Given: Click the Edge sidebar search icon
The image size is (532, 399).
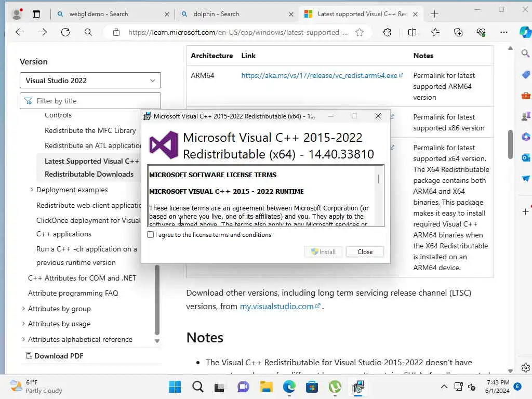Looking at the screenshot, I should click(x=526, y=54).
